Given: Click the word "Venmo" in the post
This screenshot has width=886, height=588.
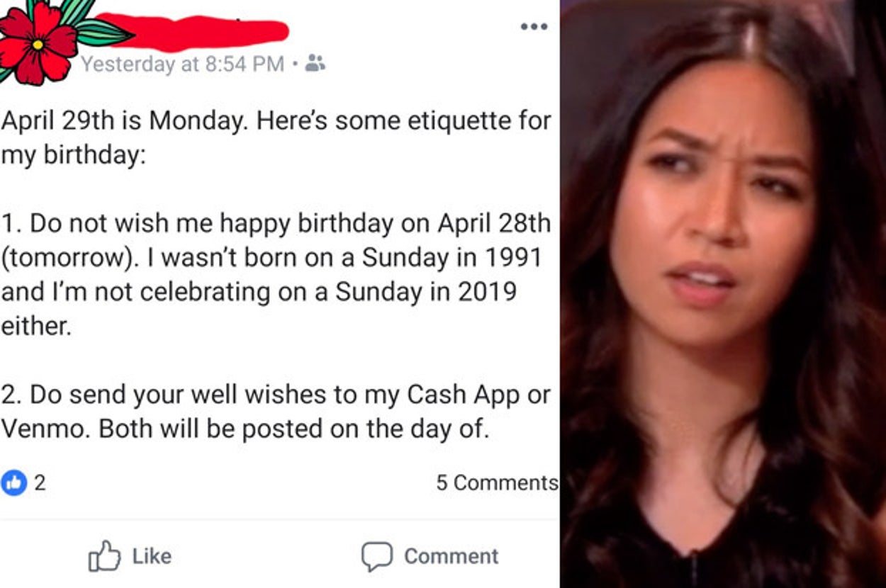Looking at the screenshot, I should coord(45,429).
